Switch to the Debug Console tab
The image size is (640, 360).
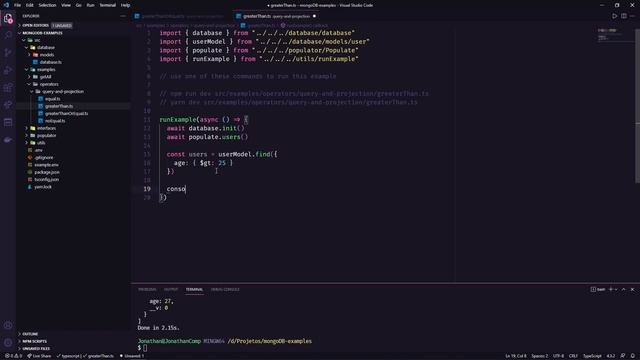coord(225,289)
